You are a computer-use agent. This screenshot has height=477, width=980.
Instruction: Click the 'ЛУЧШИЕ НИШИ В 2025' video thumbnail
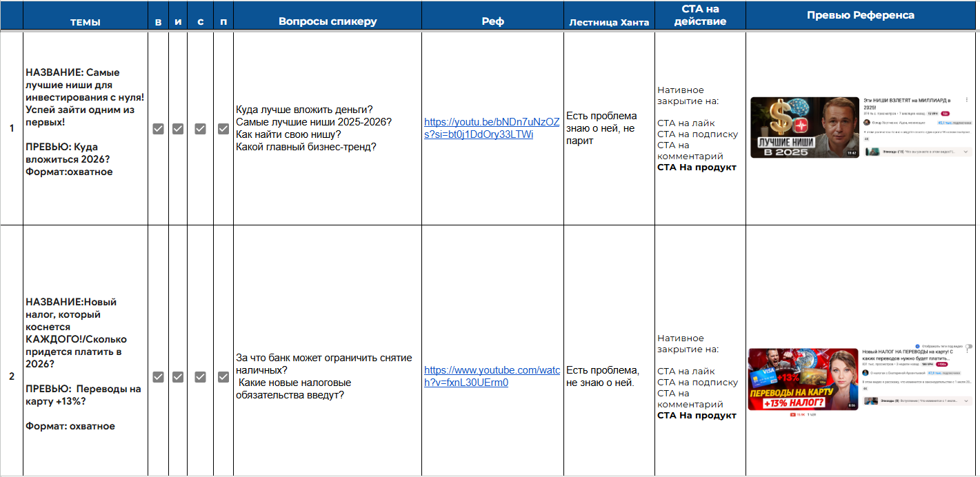coord(805,128)
